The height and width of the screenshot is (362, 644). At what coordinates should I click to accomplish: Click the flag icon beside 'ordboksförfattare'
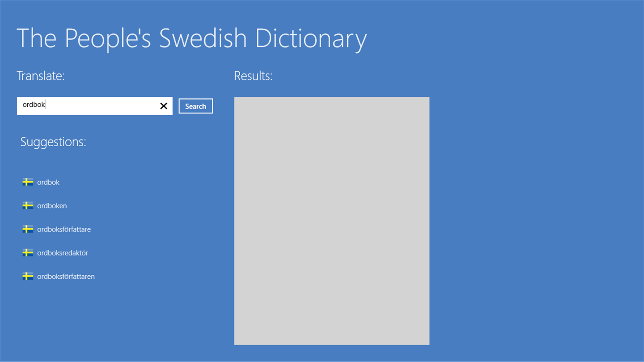28,229
